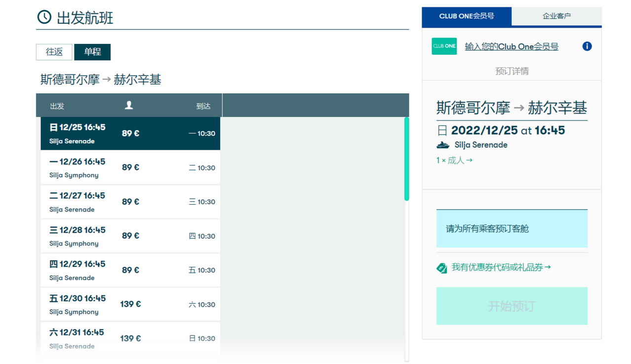Select the 日 12/25 16:45 Silja Serenade departure
The width and height of the screenshot is (631, 364).
(x=130, y=134)
